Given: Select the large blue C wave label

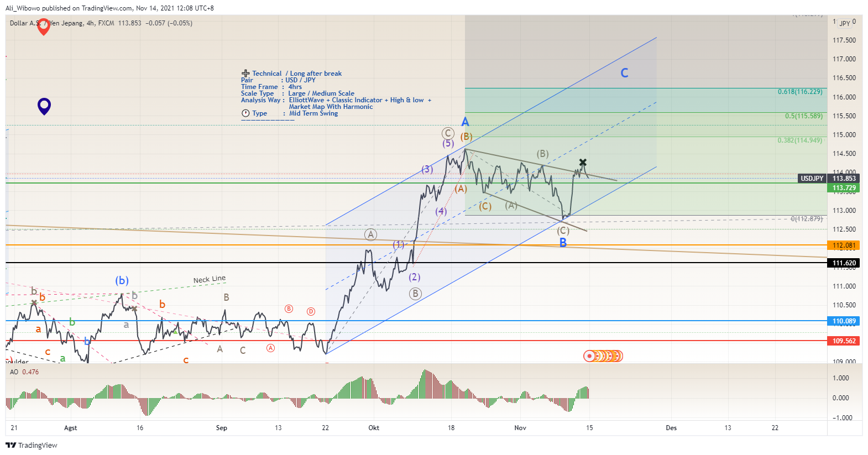Looking at the screenshot, I should 624,73.
